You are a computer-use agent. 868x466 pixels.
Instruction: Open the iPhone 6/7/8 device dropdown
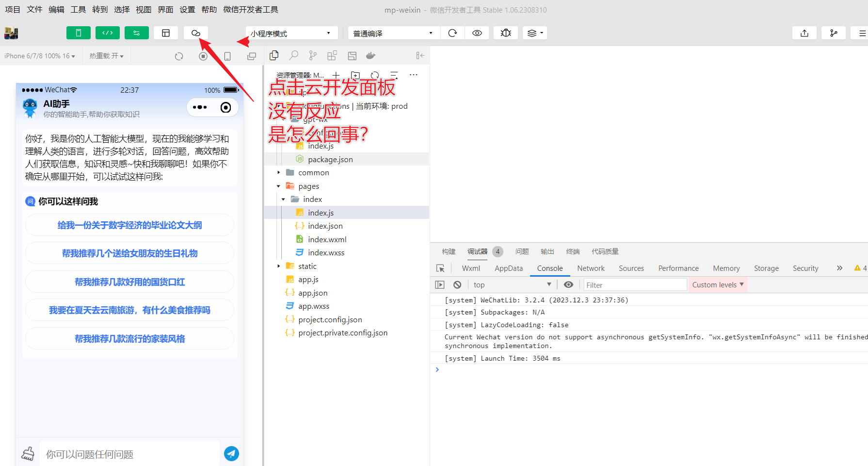pyautogui.click(x=40, y=56)
